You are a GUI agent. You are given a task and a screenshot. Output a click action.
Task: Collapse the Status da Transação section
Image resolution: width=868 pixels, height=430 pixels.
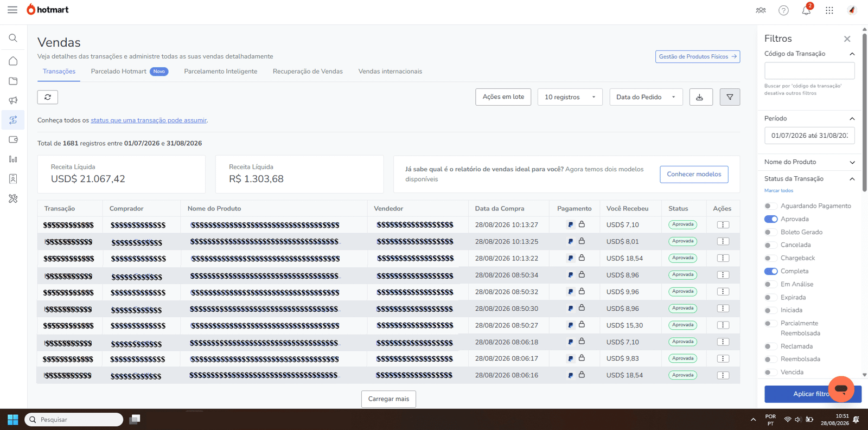852,179
